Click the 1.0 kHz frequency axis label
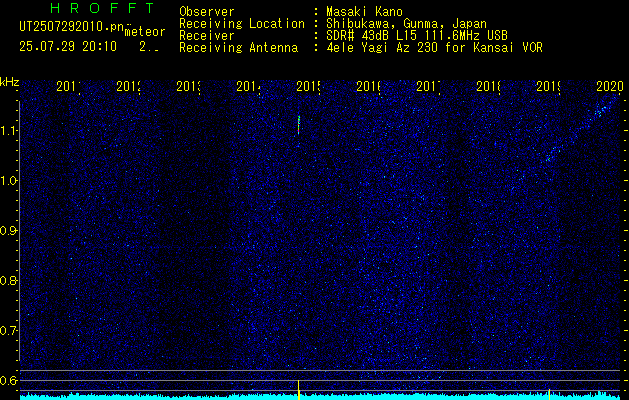 [x=9, y=181]
